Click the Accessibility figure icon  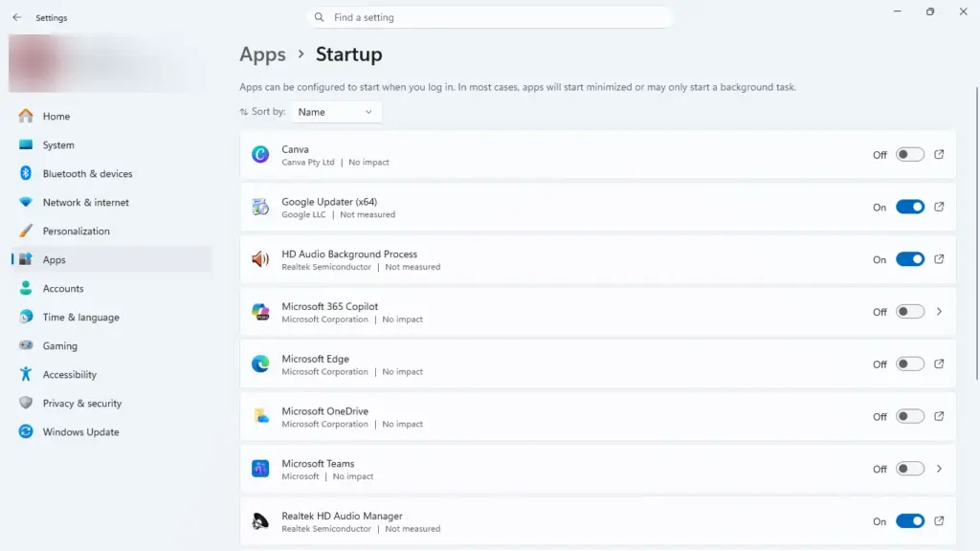pyautogui.click(x=26, y=374)
